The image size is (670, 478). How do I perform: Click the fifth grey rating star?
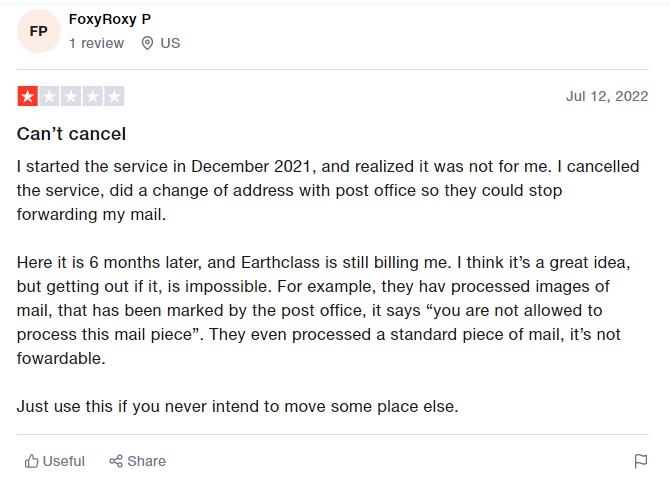[x=114, y=97]
